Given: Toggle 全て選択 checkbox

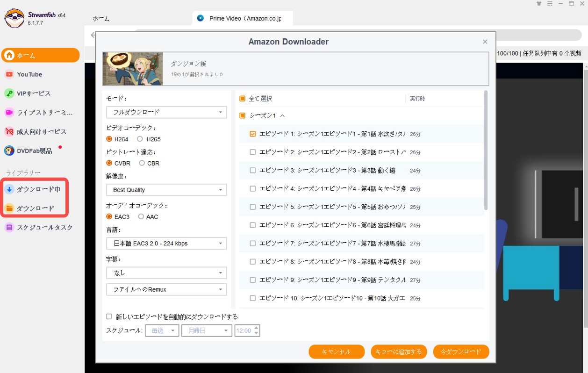Looking at the screenshot, I should tap(242, 99).
